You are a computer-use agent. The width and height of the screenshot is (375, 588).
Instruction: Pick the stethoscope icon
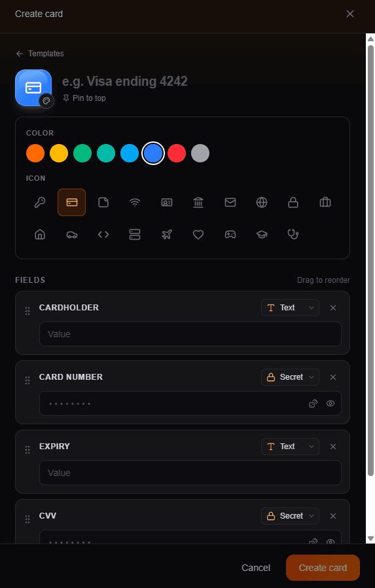293,234
